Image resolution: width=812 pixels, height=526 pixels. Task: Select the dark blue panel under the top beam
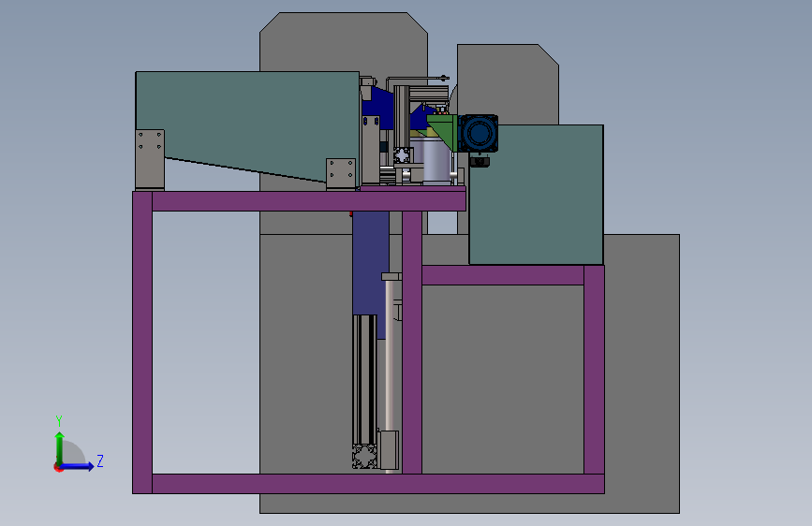click(370, 263)
